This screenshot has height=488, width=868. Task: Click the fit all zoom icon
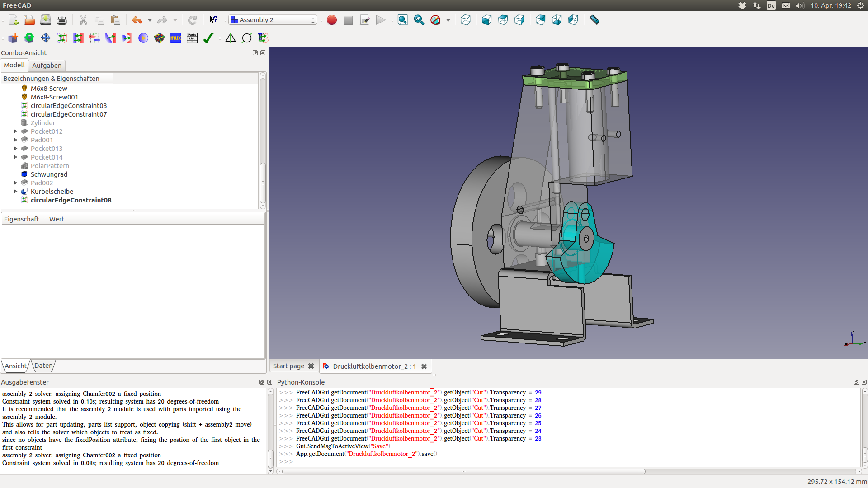point(402,20)
